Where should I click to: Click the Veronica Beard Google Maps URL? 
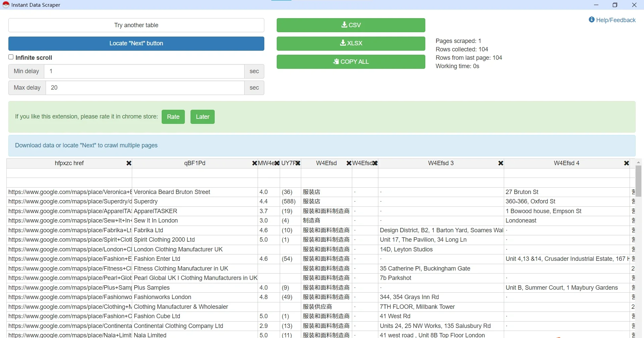point(69,192)
